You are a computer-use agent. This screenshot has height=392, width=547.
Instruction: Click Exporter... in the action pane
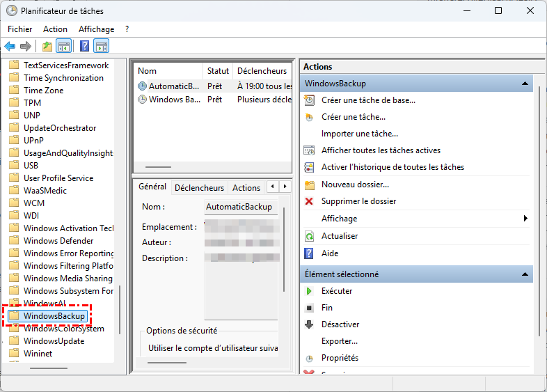click(x=340, y=341)
